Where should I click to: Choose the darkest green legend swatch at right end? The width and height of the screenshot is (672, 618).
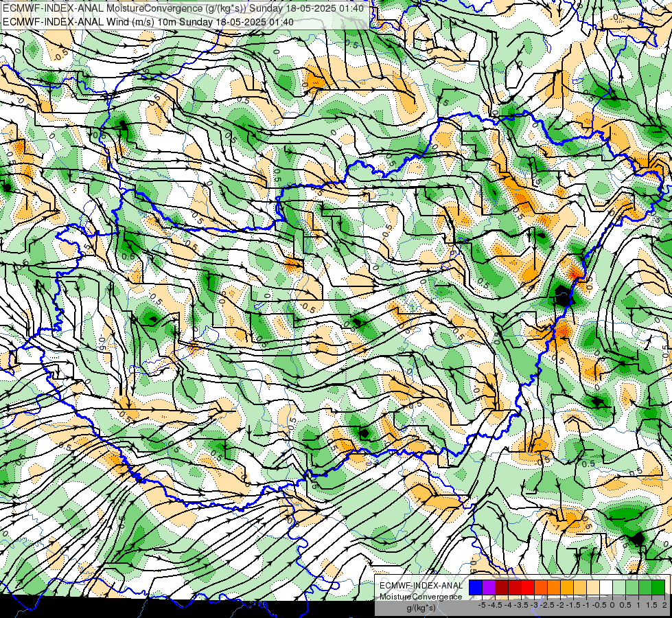tap(658, 587)
